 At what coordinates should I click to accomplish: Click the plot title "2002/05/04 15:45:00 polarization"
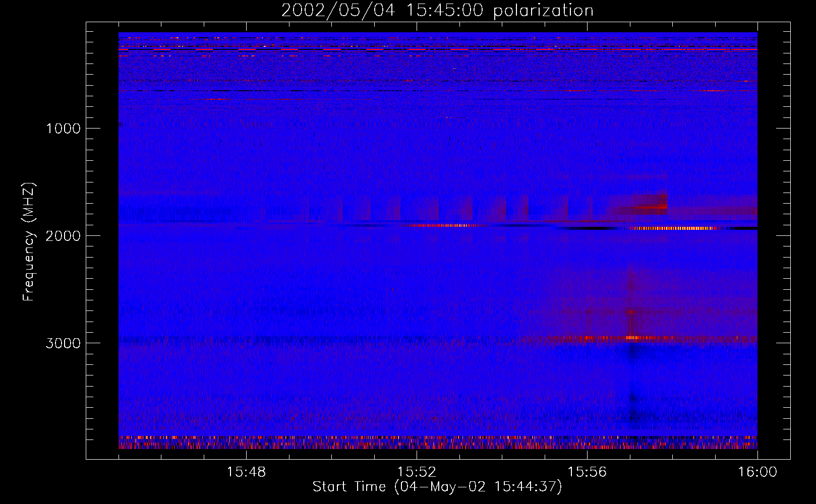pyautogui.click(x=437, y=11)
